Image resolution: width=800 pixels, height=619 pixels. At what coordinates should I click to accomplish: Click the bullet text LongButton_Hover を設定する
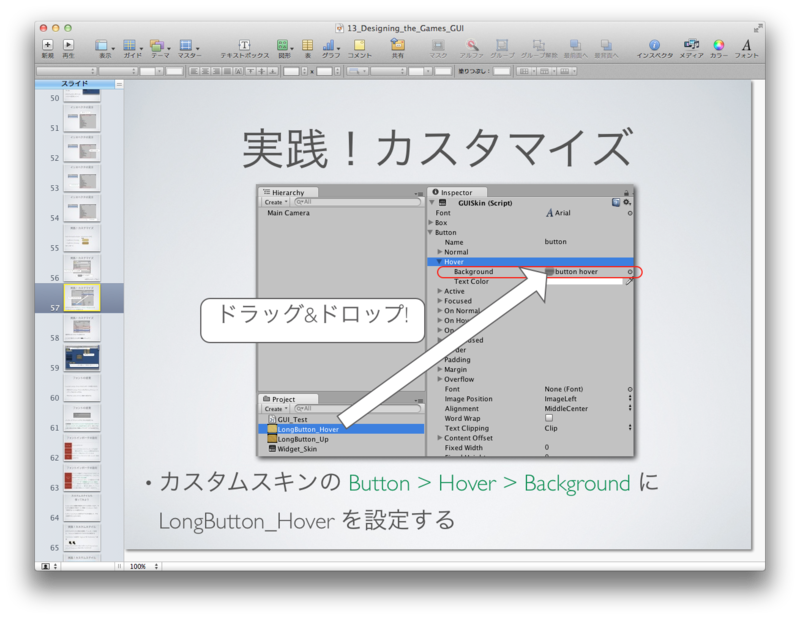click(306, 521)
